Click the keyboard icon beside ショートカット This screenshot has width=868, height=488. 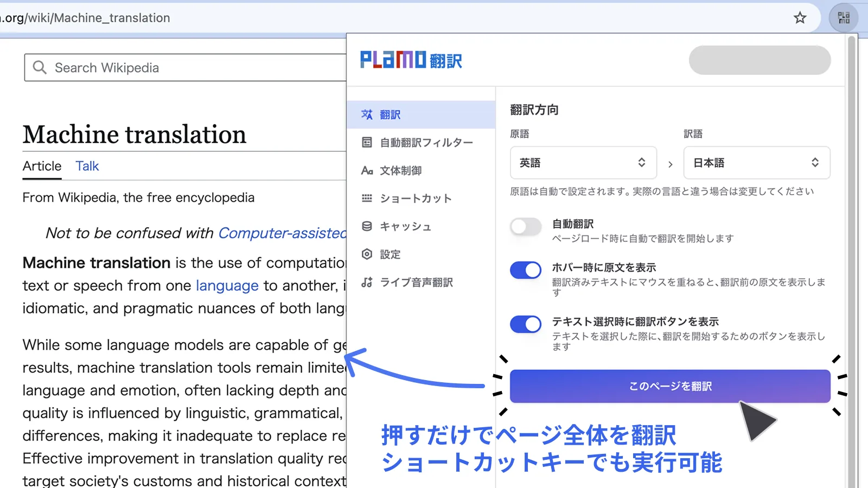click(x=367, y=198)
